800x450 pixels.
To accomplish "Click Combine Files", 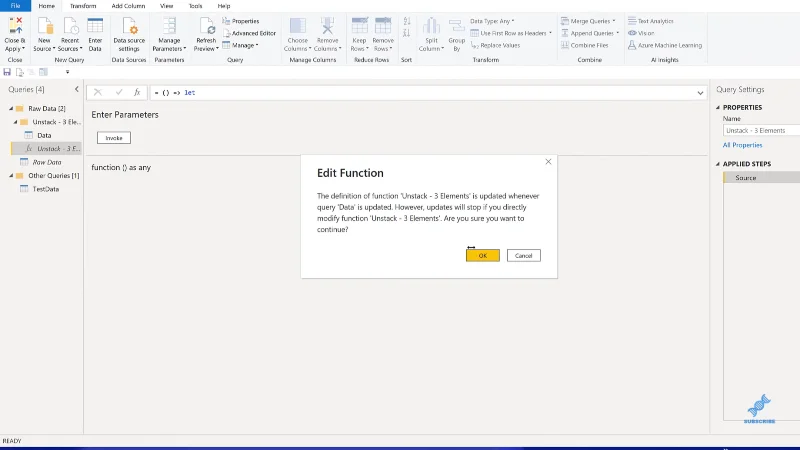I will (585, 45).
